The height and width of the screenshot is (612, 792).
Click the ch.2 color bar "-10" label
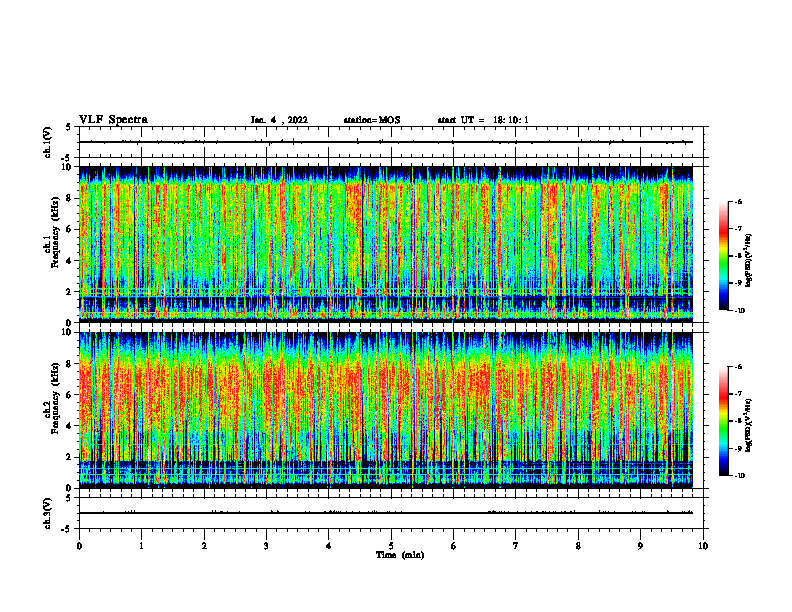tap(739, 476)
